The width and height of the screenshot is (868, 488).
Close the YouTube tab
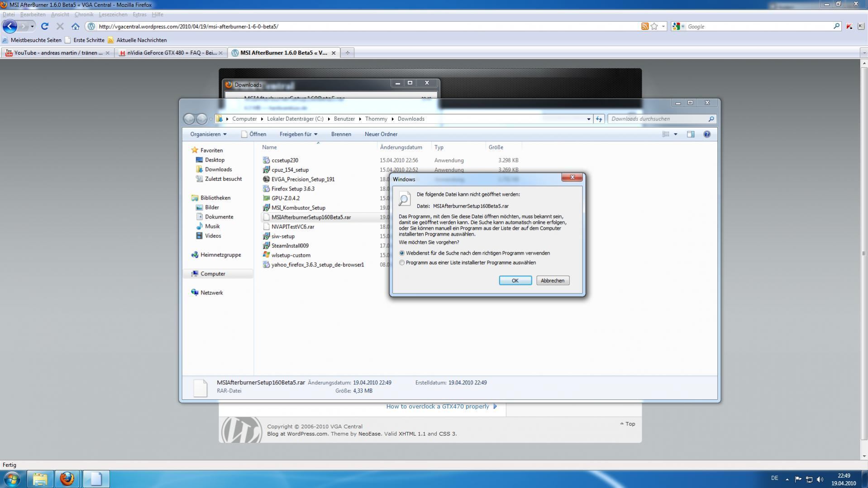[107, 53]
